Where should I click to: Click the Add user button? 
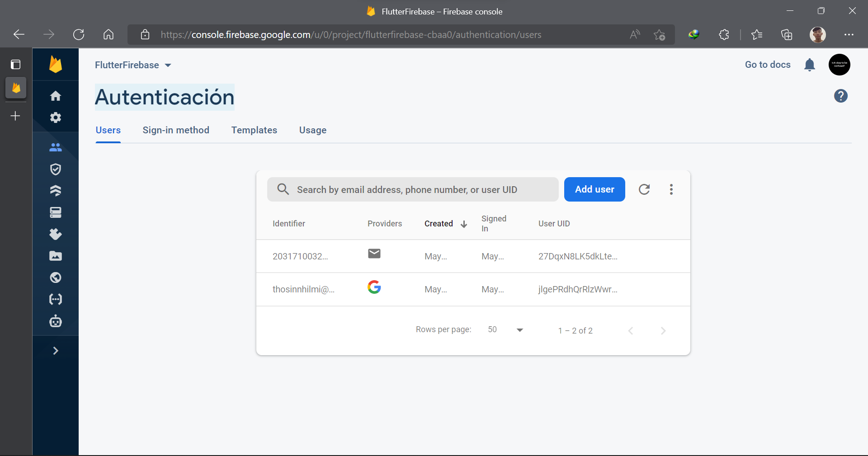tap(594, 189)
